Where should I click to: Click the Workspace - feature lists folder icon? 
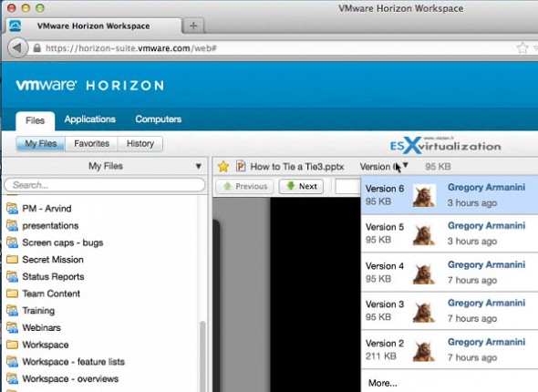click(x=13, y=362)
